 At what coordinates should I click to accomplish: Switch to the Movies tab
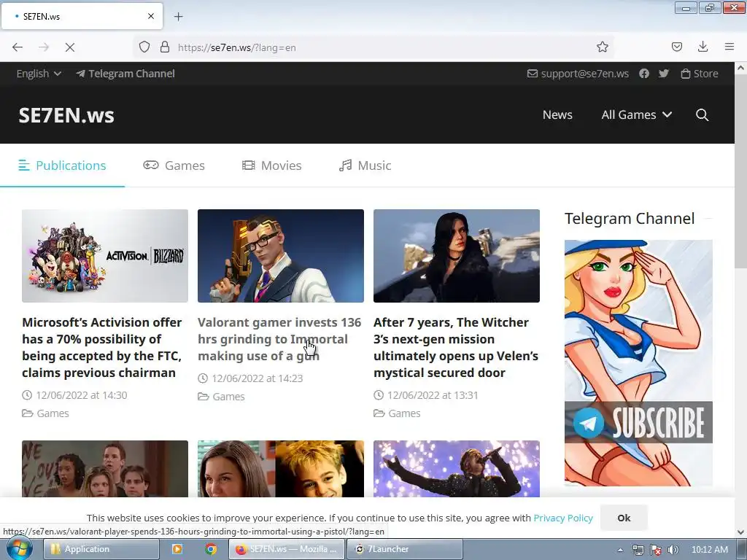pyautogui.click(x=271, y=166)
